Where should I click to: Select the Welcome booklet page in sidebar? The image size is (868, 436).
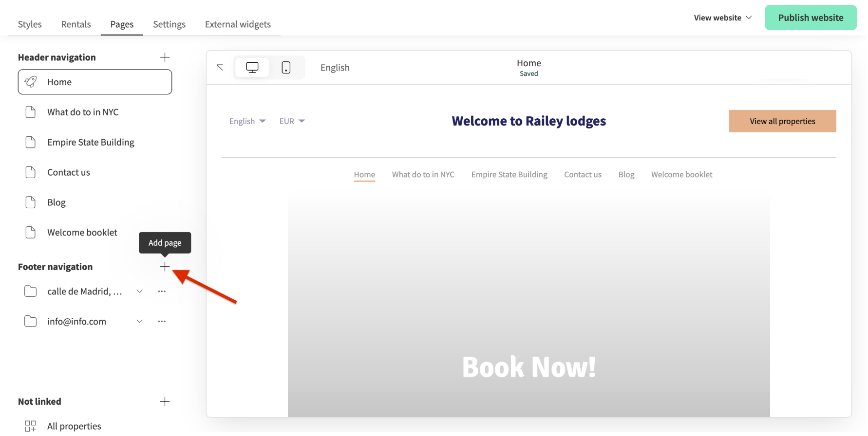tap(82, 233)
